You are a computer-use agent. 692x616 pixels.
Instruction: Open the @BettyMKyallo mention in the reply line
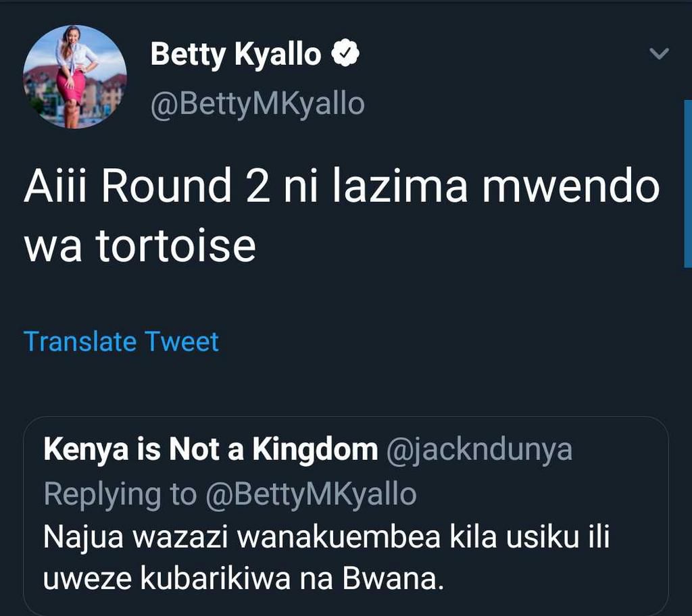(310, 494)
